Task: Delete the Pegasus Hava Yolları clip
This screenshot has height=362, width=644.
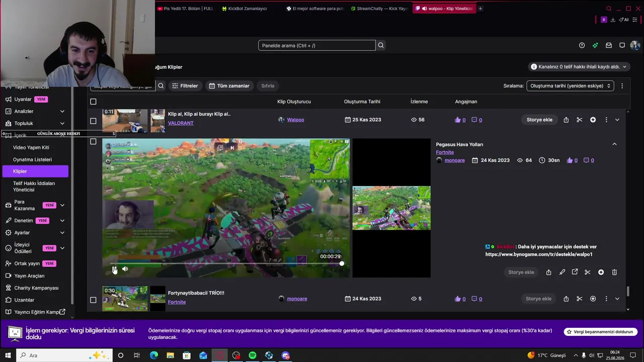Action: (614, 272)
